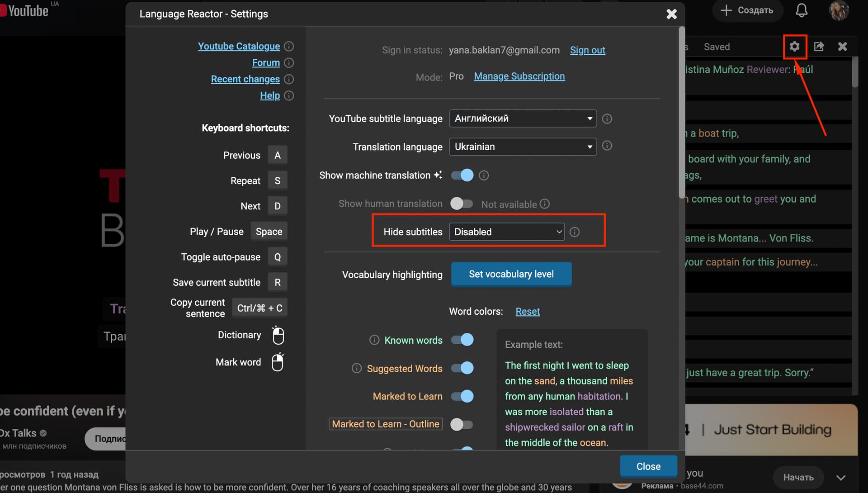Open the Recent changes link

point(245,79)
